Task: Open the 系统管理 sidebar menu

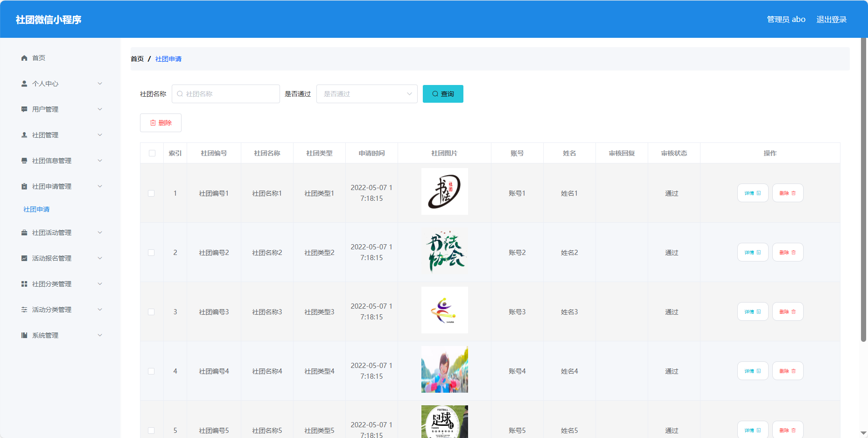Action: [x=60, y=335]
